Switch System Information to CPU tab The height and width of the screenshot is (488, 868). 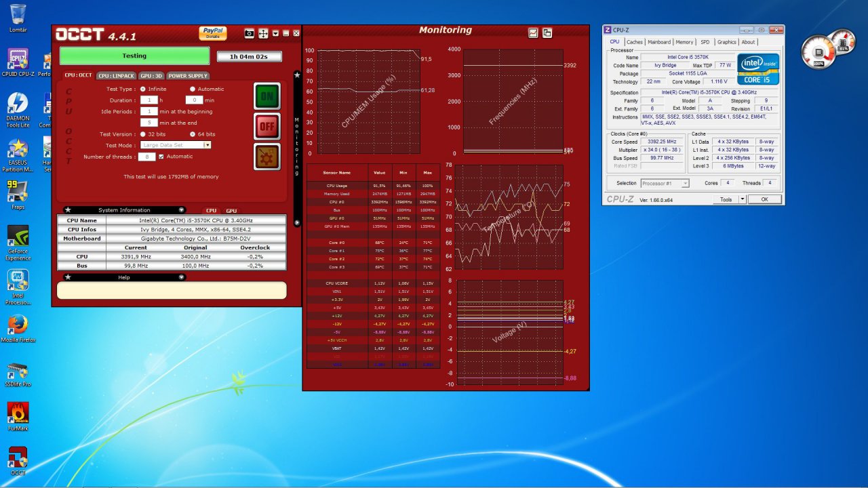click(x=212, y=211)
